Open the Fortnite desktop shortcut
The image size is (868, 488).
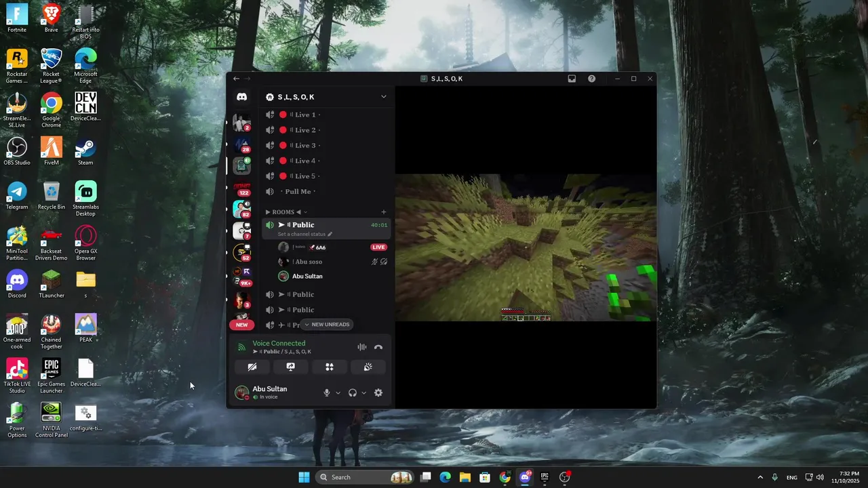point(17,18)
